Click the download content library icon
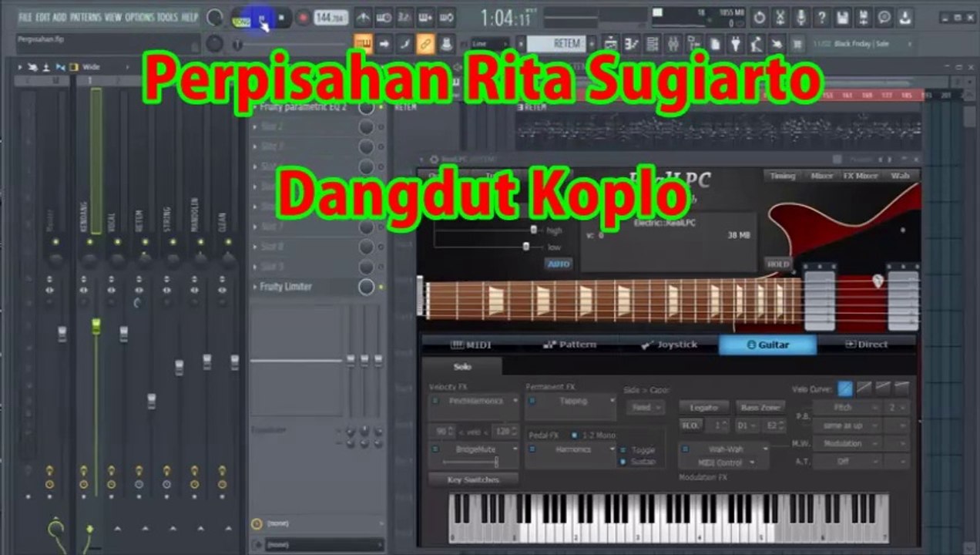The width and height of the screenshot is (980, 555). 905,17
